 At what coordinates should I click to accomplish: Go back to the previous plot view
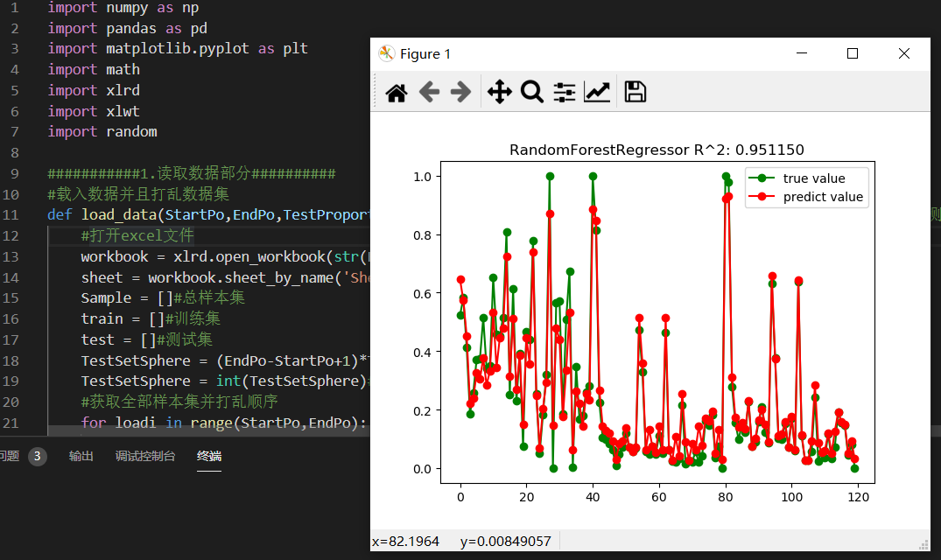pos(429,91)
